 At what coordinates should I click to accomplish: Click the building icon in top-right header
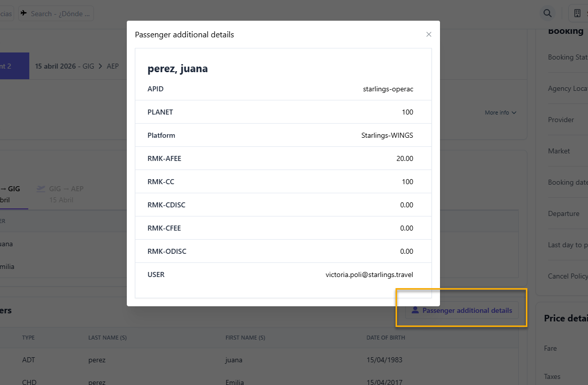coord(577,13)
